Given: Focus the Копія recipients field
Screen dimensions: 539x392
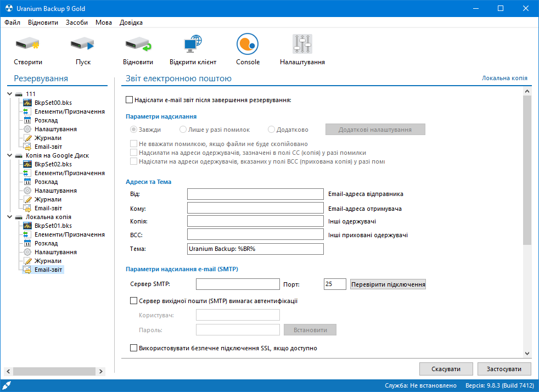Looking at the screenshot, I should coord(255,221).
